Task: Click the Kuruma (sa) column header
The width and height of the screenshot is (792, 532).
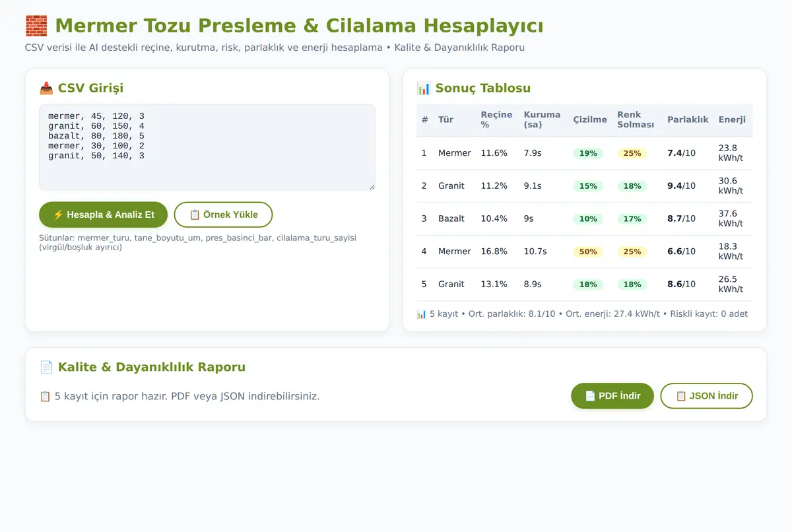Action: [542, 119]
